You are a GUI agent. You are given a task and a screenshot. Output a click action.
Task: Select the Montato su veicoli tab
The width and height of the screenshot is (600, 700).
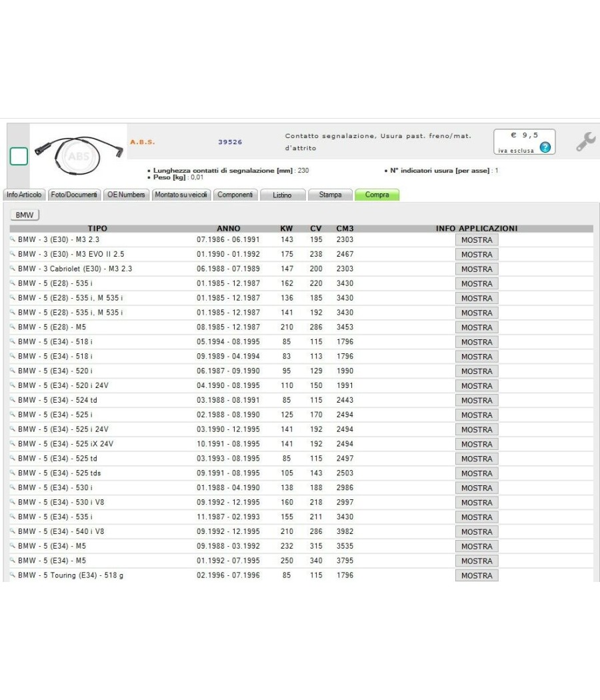tap(181, 195)
